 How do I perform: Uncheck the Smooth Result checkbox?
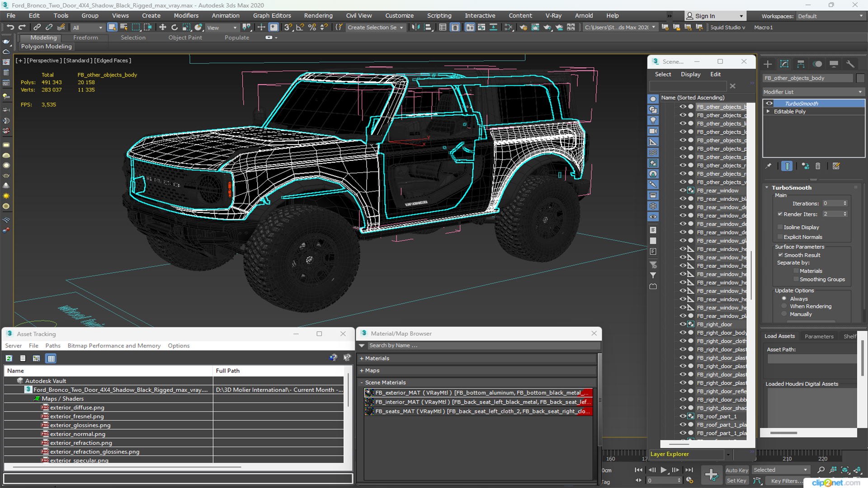point(780,255)
